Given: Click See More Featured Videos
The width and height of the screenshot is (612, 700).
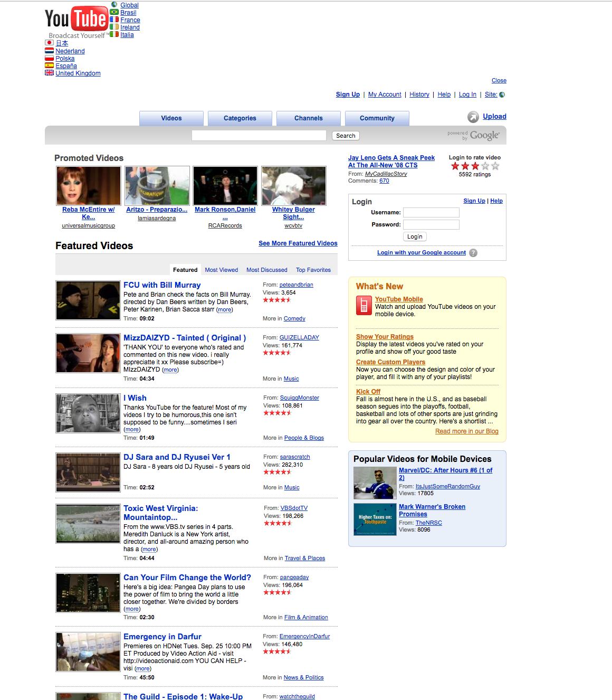Looking at the screenshot, I should 298,243.
